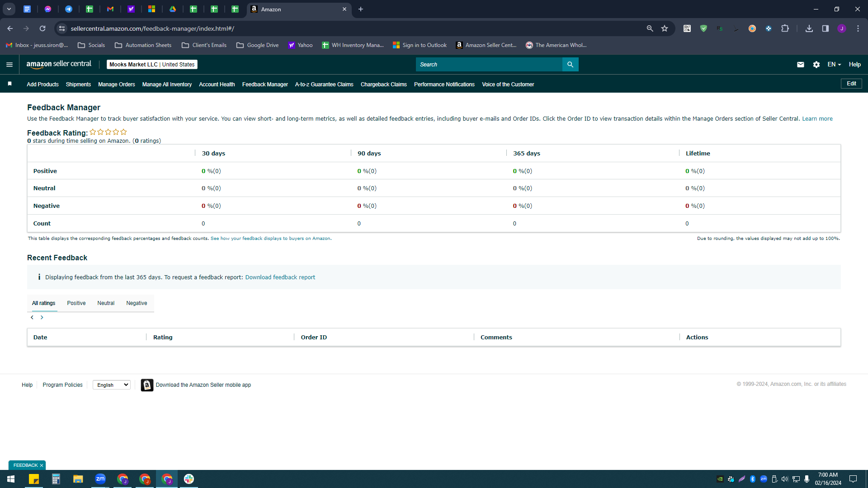Reload the page
The image size is (868, 488).
42,28
